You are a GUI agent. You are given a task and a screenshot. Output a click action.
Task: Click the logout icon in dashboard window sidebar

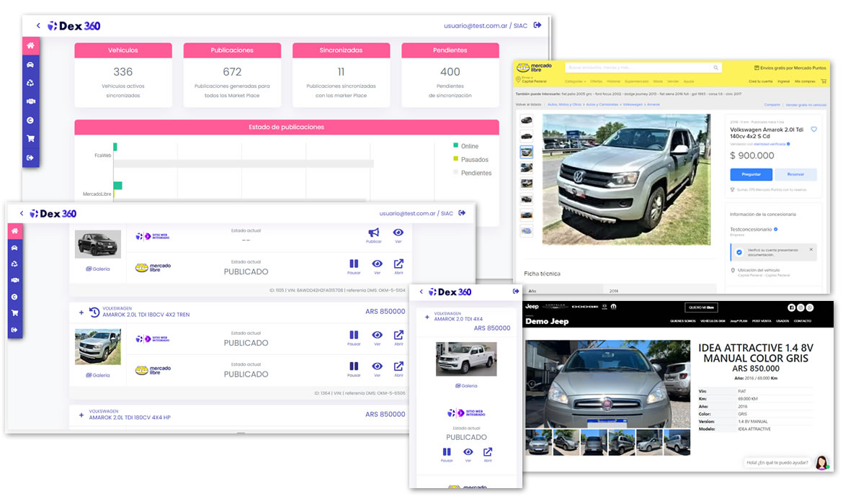pos(31,158)
